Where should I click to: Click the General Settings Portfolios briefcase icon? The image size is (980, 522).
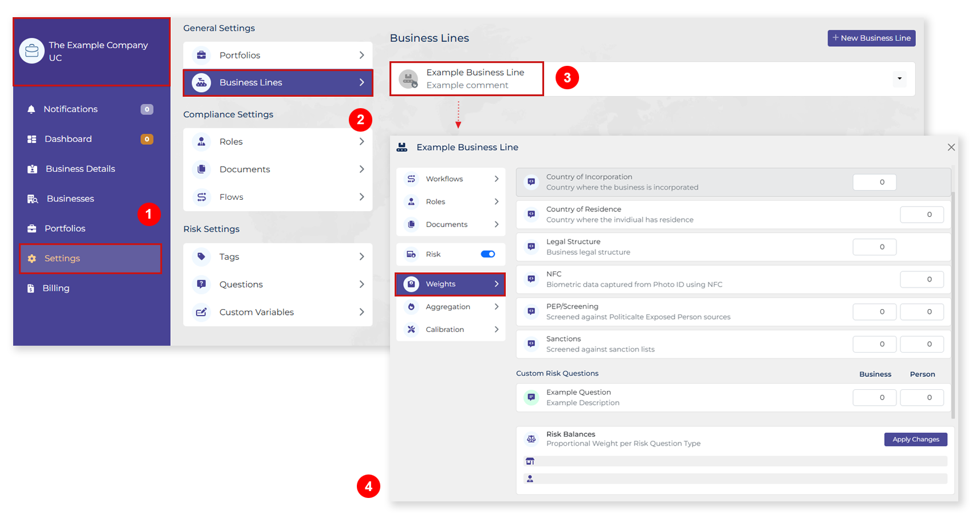point(201,55)
